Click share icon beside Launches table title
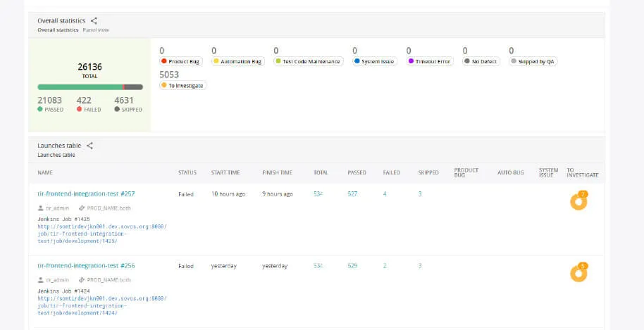Screen dimensions: 644x330 click(89, 146)
